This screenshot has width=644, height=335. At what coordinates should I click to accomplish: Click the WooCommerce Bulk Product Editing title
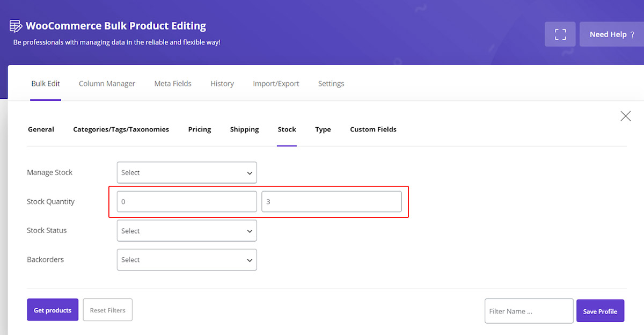tap(116, 26)
